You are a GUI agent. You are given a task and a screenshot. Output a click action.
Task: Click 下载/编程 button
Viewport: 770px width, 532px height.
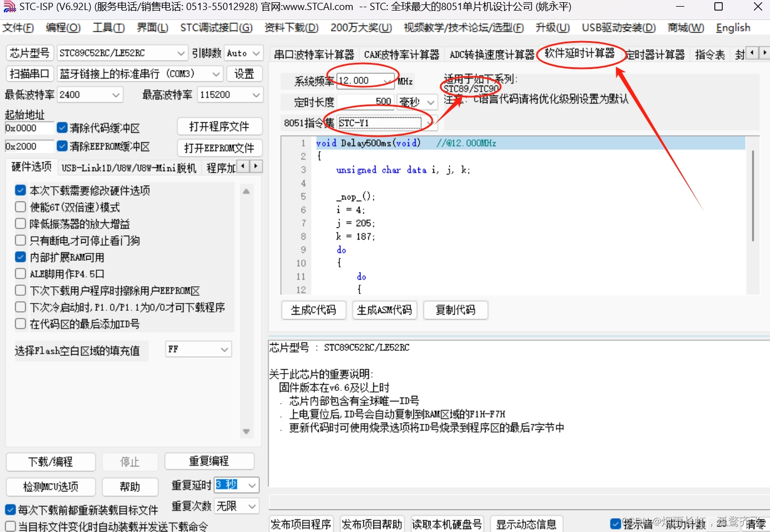(51, 461)
